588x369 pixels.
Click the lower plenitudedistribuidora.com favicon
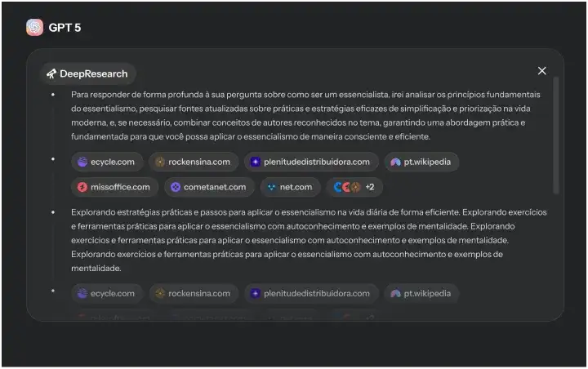[x=256, y=293]
